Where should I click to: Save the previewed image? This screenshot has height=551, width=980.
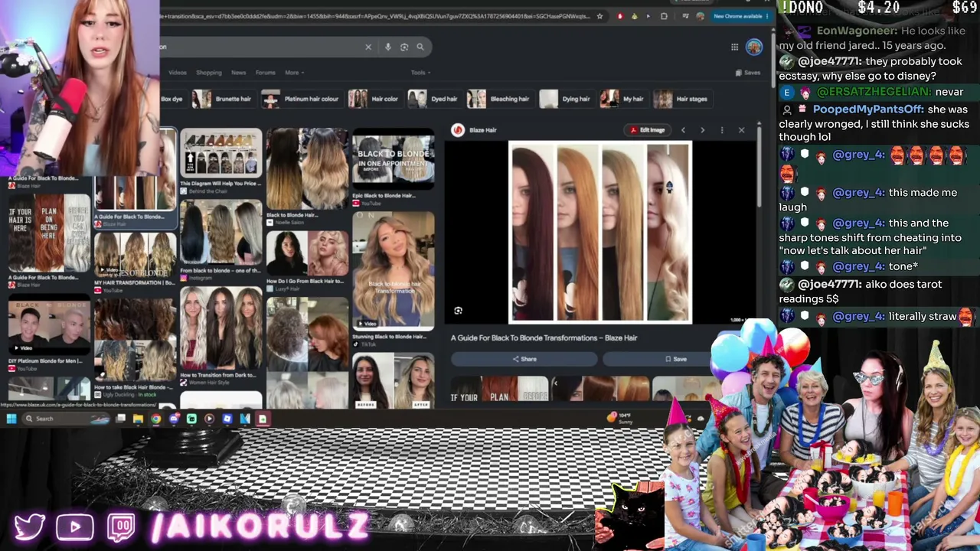[675, 359]
